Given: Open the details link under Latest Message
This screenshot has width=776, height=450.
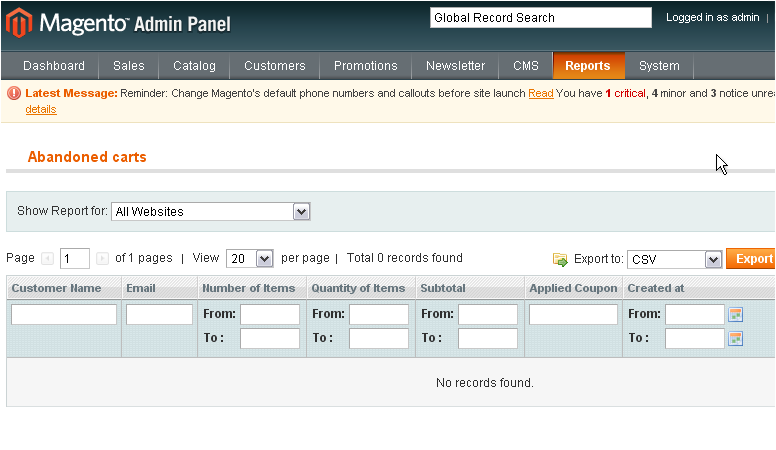Looking at the screenshot, I should (41, 109).
